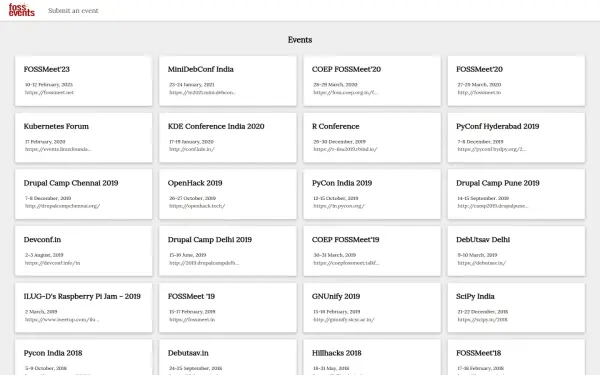Click the URL under COEP FOSSMeet'19
Image resolution: width=600 pixels, height=375 pixels.
tap(346, 263)
